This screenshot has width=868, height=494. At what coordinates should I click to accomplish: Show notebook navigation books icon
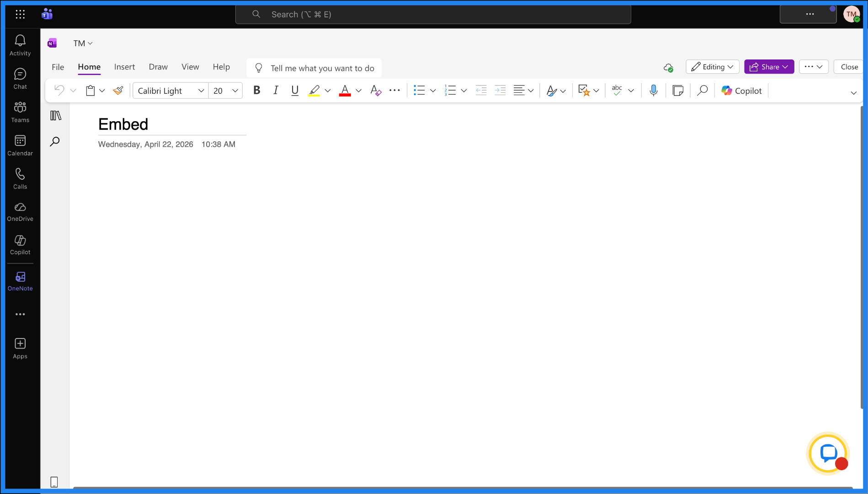55,116
